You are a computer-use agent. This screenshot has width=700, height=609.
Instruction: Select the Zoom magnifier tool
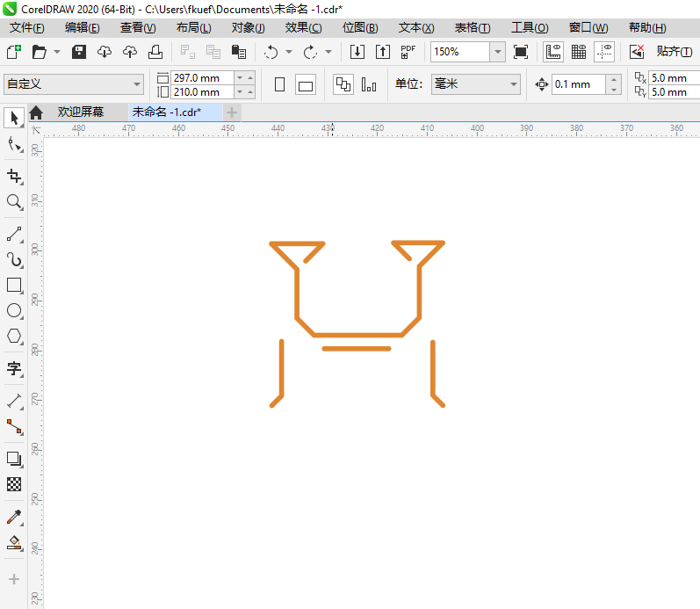(14, 202)
